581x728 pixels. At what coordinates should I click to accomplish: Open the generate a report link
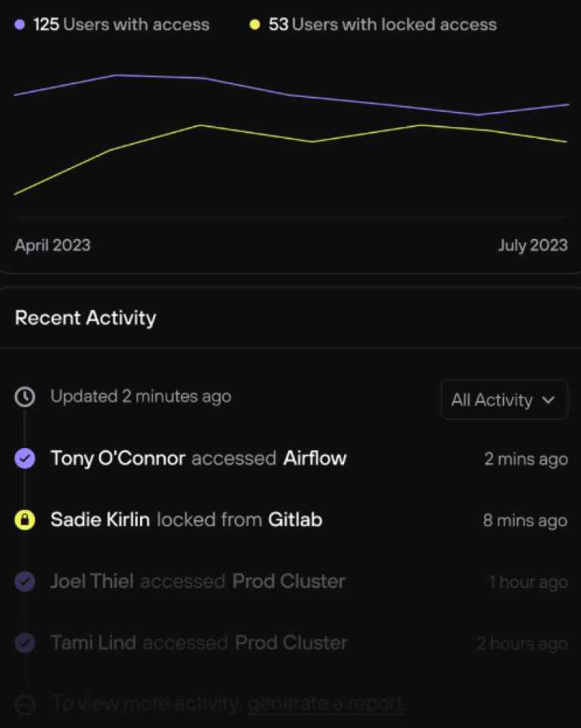tap(327, 704)
